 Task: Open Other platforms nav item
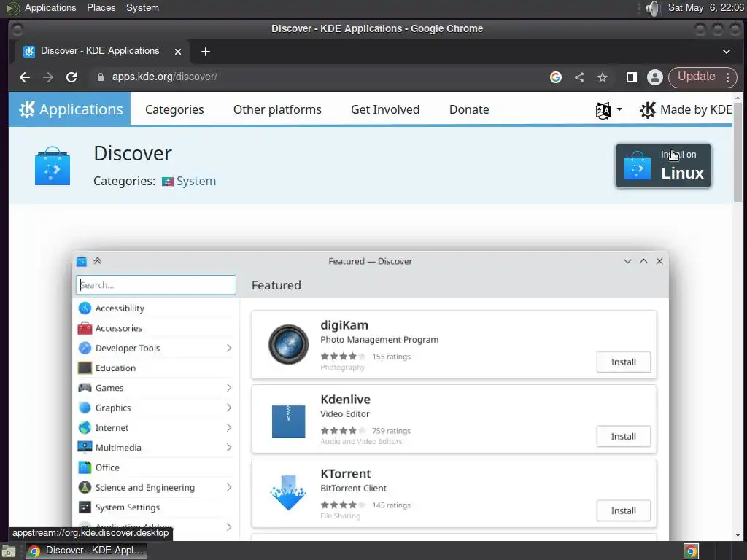(277, 109)
